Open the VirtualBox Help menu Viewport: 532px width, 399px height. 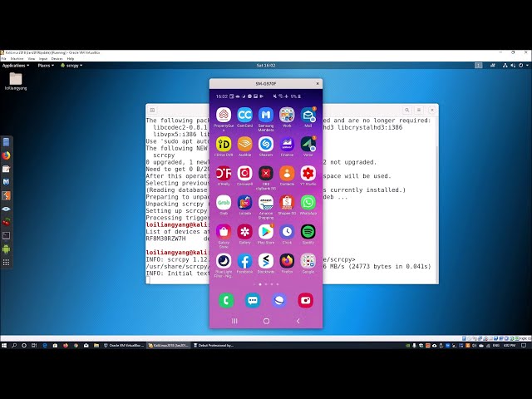coord(71,59)
